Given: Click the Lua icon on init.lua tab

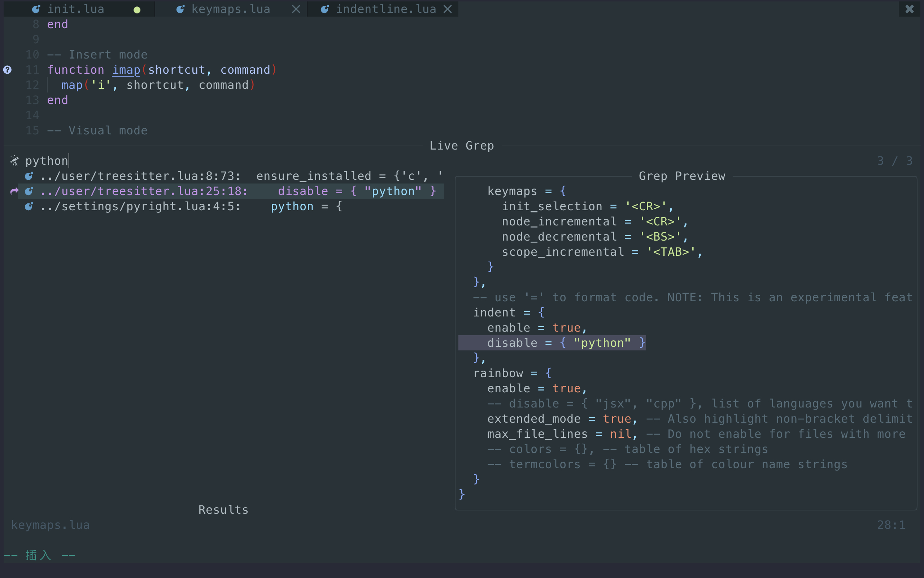Looking at the screenshot, I should [x=36, y=9].
